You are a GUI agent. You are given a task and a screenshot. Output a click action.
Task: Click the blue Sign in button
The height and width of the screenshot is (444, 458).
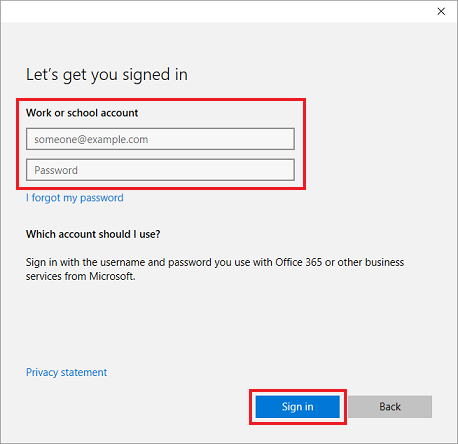tap(298, 407)
